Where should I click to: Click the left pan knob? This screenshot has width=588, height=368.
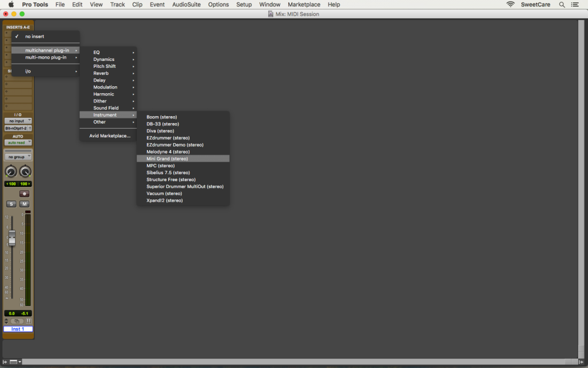(11, 172)
